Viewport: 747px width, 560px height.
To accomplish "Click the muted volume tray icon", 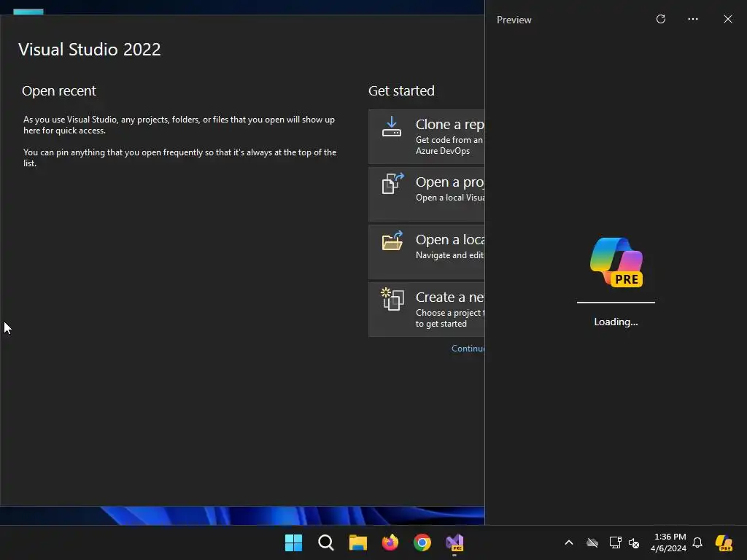I will tap(634, 542).
